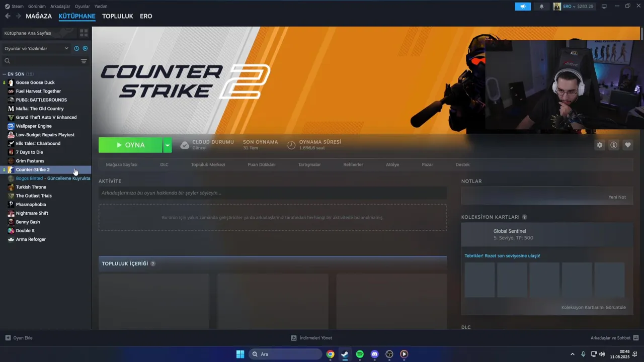Open the Görünüm menu
Screen dimensions: 644x362
pyautogui.click(x=37, y=7)
